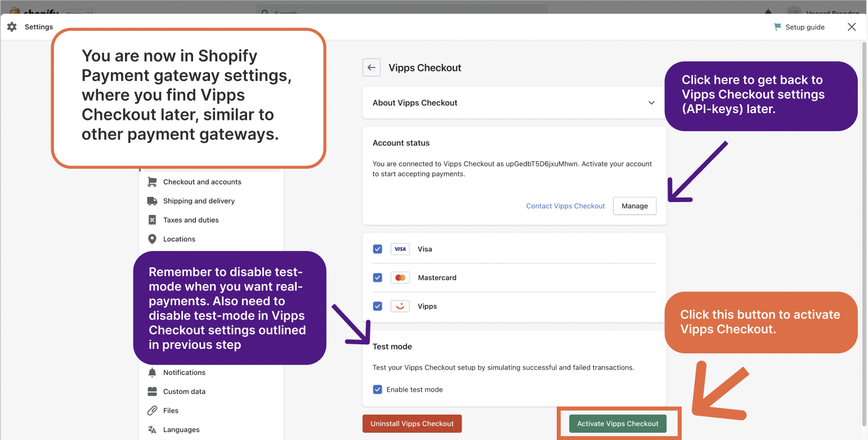Click the Vipps smile logo
The height and width of the screenshot is (440, 868).
tap(400, 306)
